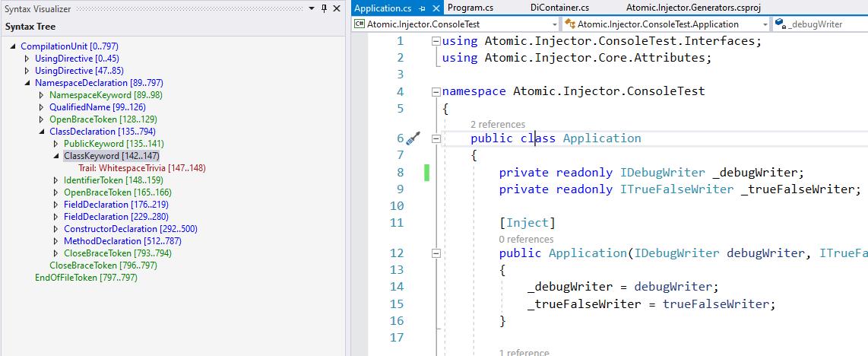Click the green change marker beside line 8
The image size is (868, 356).
(x=427, y=172)
